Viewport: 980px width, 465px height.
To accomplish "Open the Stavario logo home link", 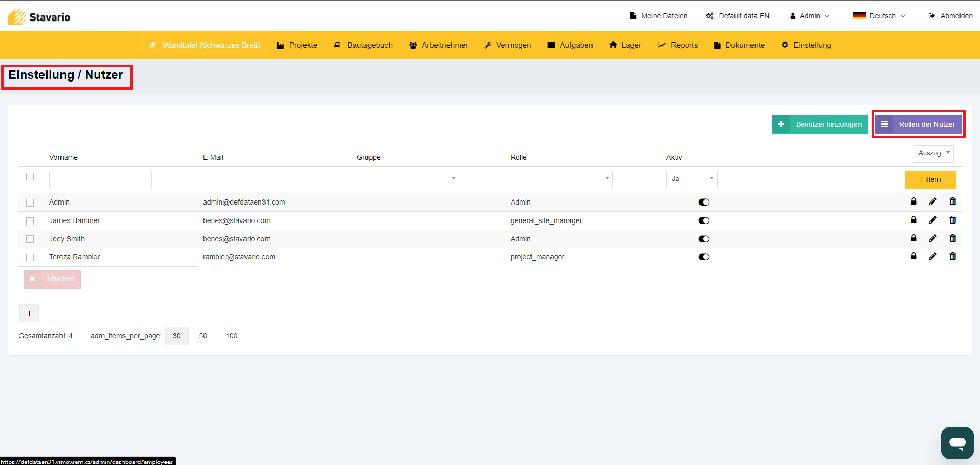I will click(39, 17).
